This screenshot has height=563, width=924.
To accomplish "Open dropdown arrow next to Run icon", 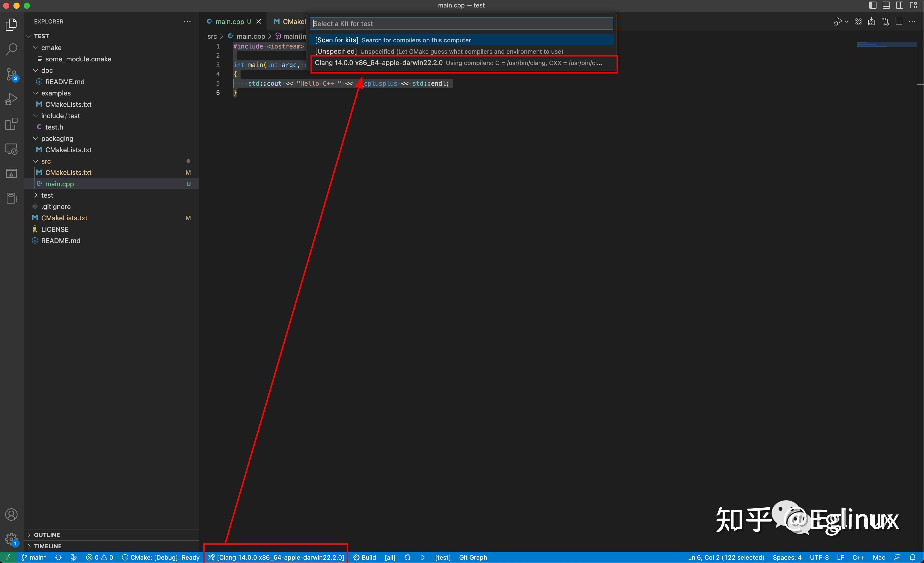I will (846, 22).
